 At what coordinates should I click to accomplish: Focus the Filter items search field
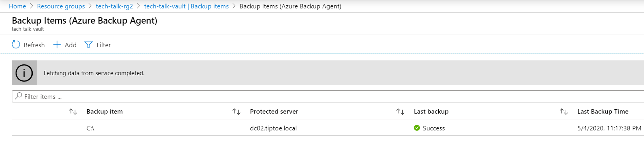[x=328, y=96]
